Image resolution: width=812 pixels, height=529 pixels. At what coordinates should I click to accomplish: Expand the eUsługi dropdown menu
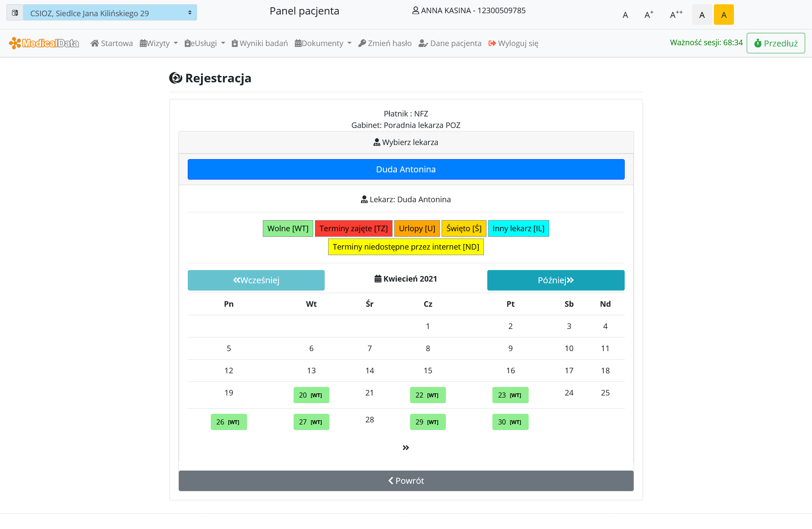click(x=204, y=43)
